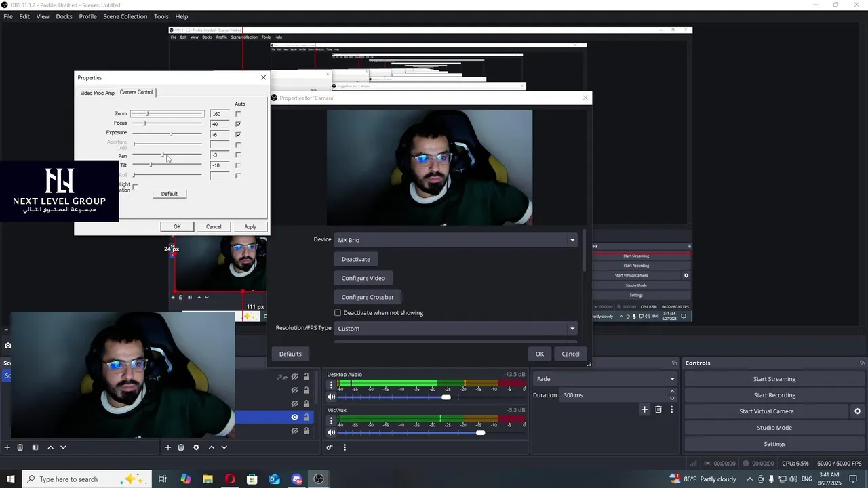Toggle Auto checkbox for Tilt

click(238, 165)
